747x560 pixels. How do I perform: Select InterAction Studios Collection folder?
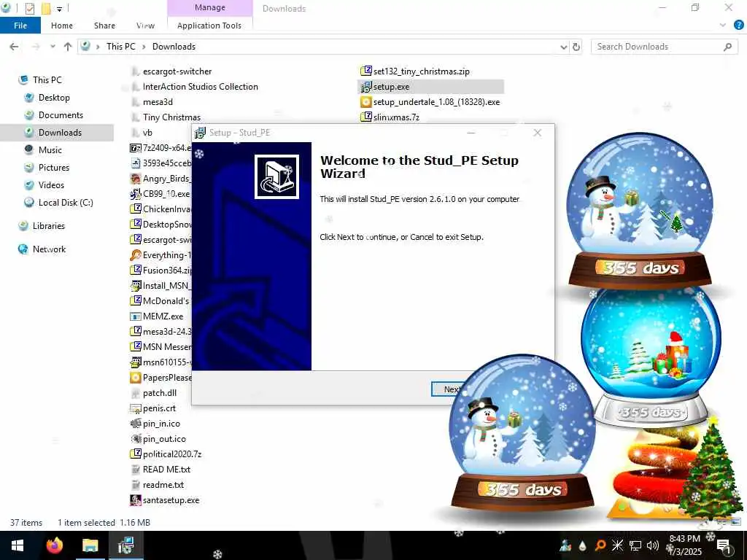pyautogui.click(x=200, y=87)
